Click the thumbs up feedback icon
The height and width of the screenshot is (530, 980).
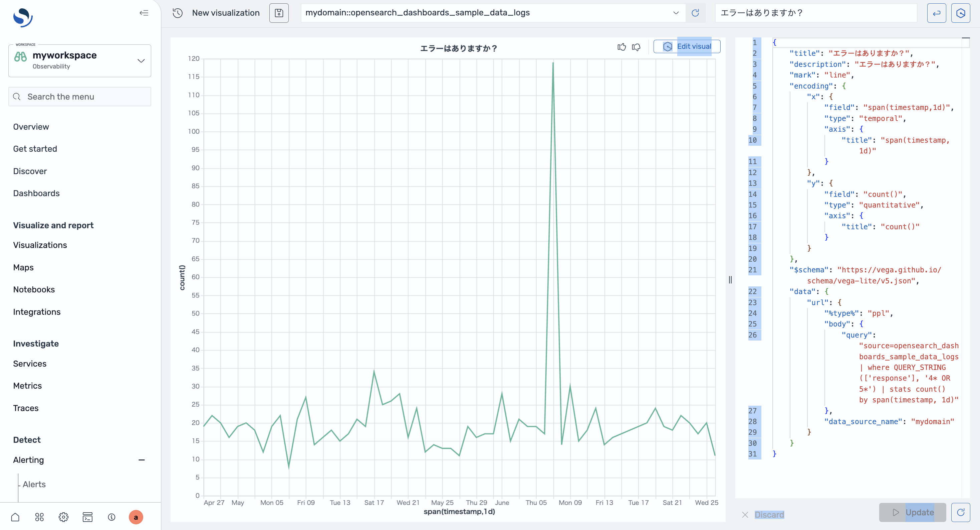tap(621, 47)
